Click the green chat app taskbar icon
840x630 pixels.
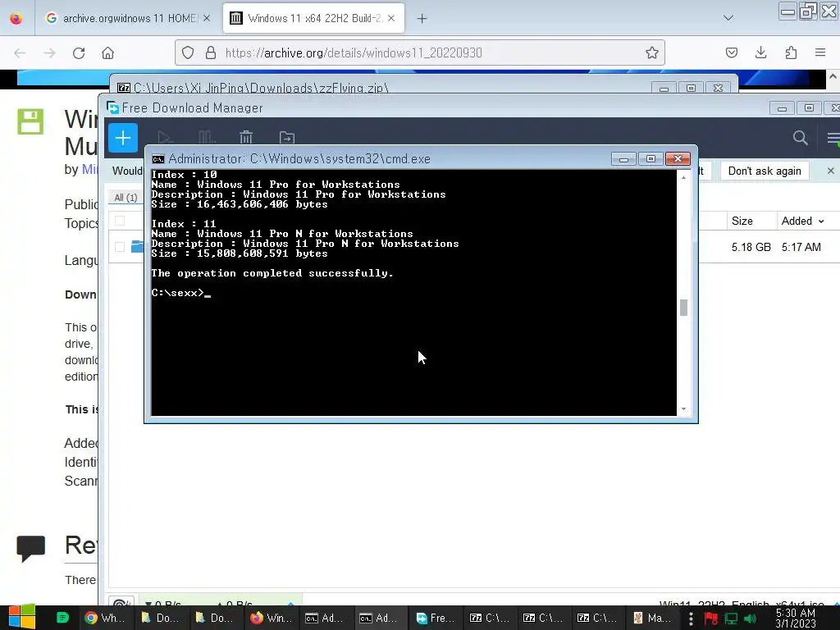point(62,618)
